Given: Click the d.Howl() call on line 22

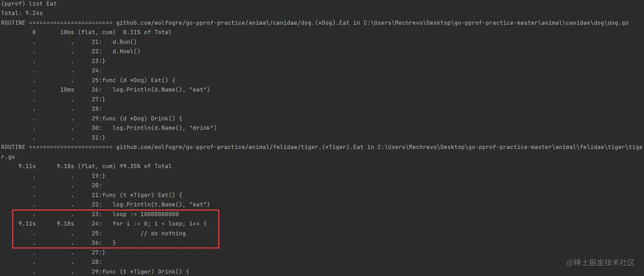Looking at the screenshot, I should click(126, 51).
